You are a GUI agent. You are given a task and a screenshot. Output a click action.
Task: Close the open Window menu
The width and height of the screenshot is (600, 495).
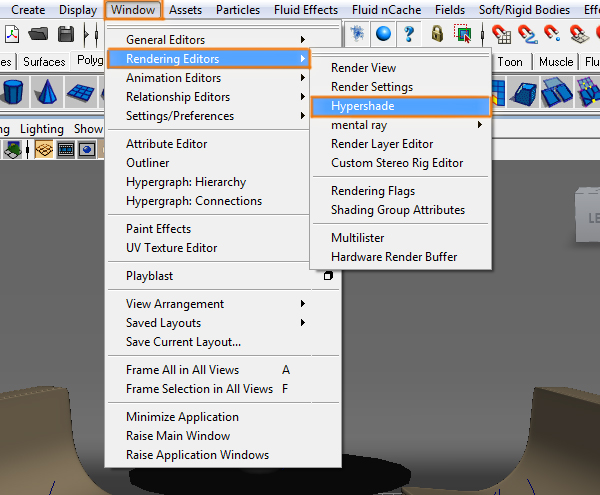tap(133, 10)
